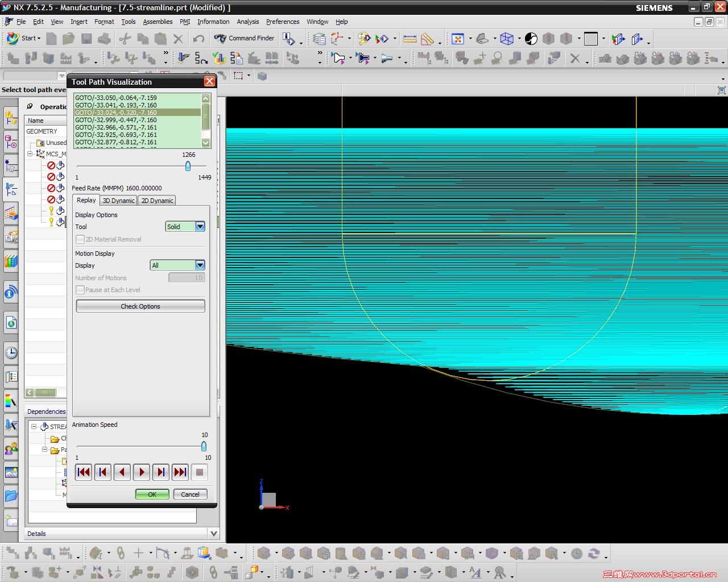
Task: Switch to the 3D Dynamic tab
Action: point(118,201)
